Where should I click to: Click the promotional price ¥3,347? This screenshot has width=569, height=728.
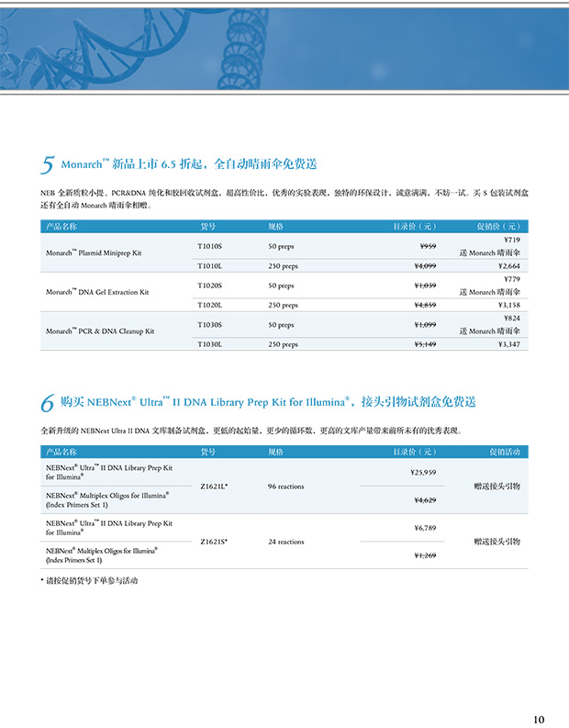coord(508,344)
